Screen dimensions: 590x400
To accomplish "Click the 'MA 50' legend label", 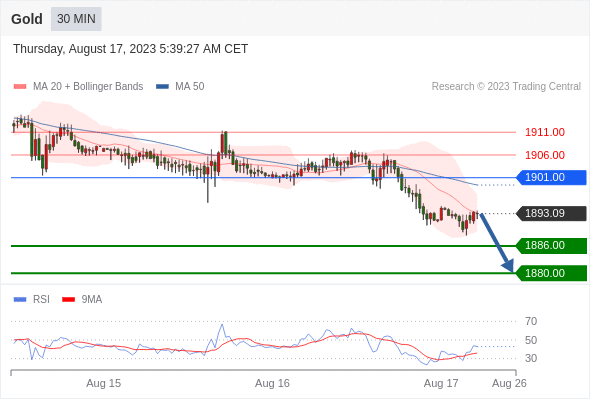I will [190, 87].
